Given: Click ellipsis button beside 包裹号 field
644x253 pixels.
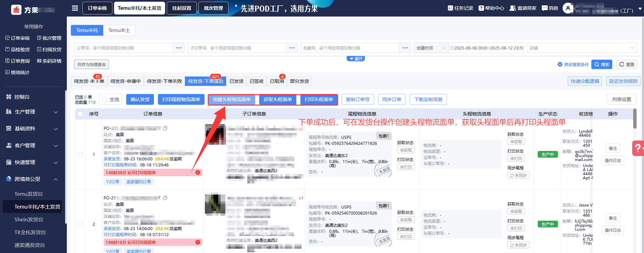Looking at the screenshot, I should pyautogui.click(x=405, y=48).
